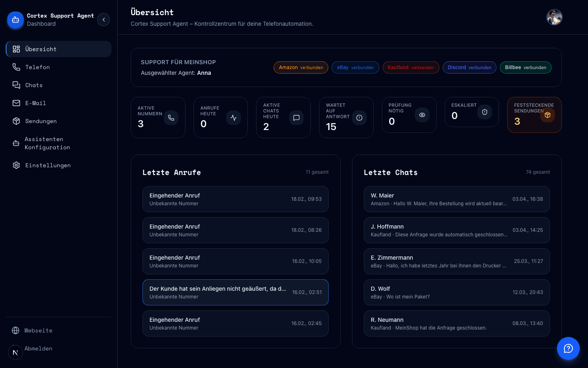Screen dimensions: 588x368
Task: Click Abmelden to log out
Action: pos(38,348)
